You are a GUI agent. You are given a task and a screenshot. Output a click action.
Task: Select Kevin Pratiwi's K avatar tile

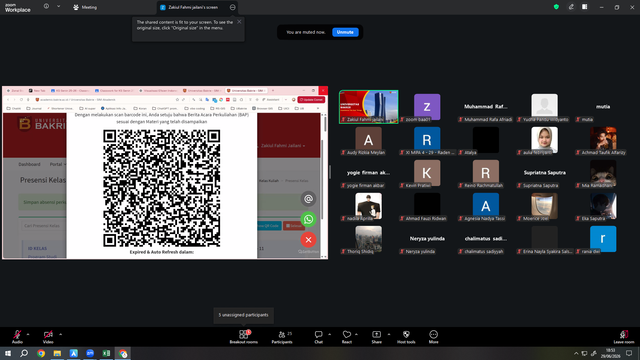point(427,173)
